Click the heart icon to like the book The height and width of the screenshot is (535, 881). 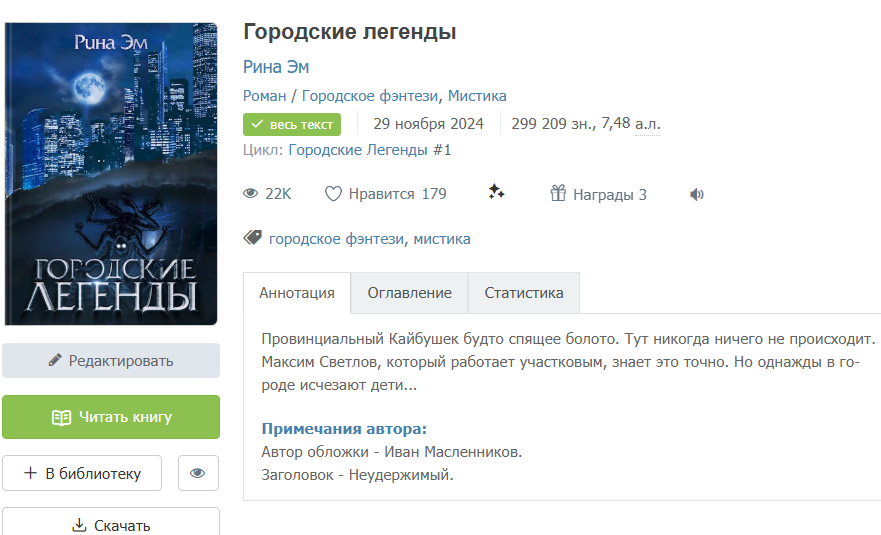pyautogui.click(x=333, y=194)
